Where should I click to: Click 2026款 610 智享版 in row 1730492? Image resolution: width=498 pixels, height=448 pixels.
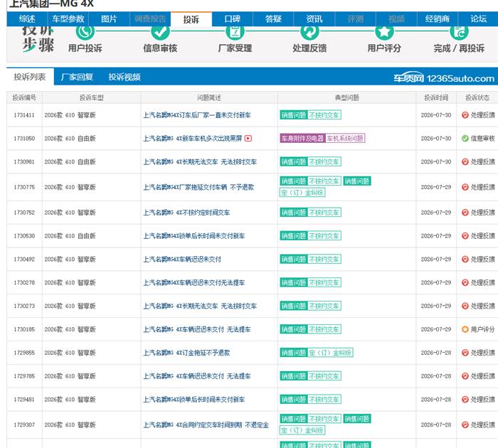pyautogui.click(x=70, y=259)
